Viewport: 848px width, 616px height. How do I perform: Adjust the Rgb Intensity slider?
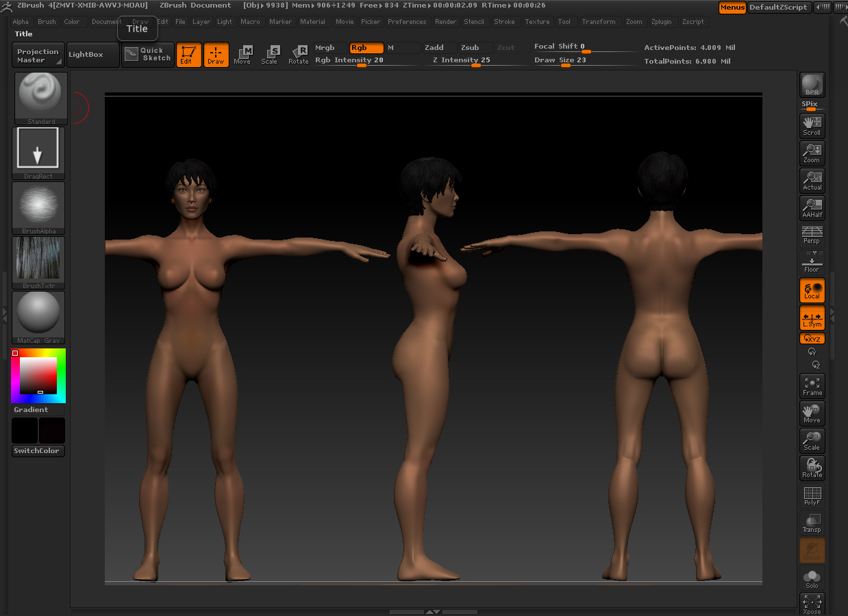(x=366, y=60)
